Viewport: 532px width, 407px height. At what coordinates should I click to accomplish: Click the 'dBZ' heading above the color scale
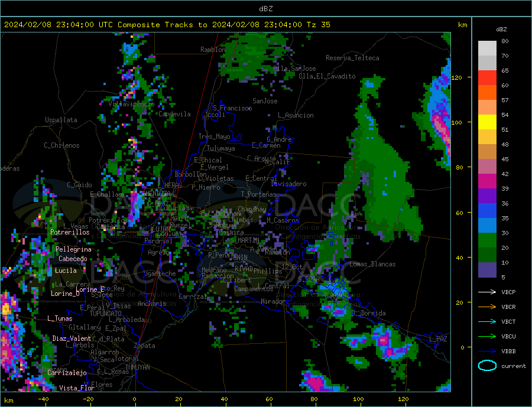point(501,30)
